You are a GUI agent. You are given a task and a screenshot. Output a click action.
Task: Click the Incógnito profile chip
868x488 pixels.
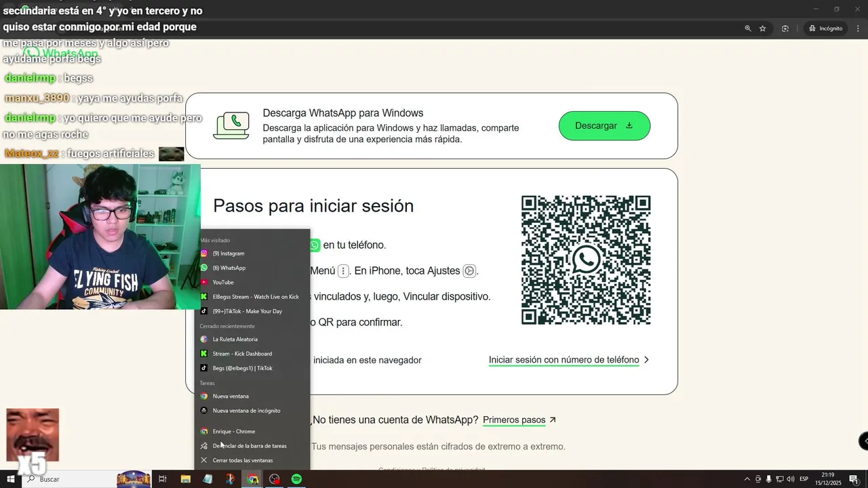tap(825, 28)
